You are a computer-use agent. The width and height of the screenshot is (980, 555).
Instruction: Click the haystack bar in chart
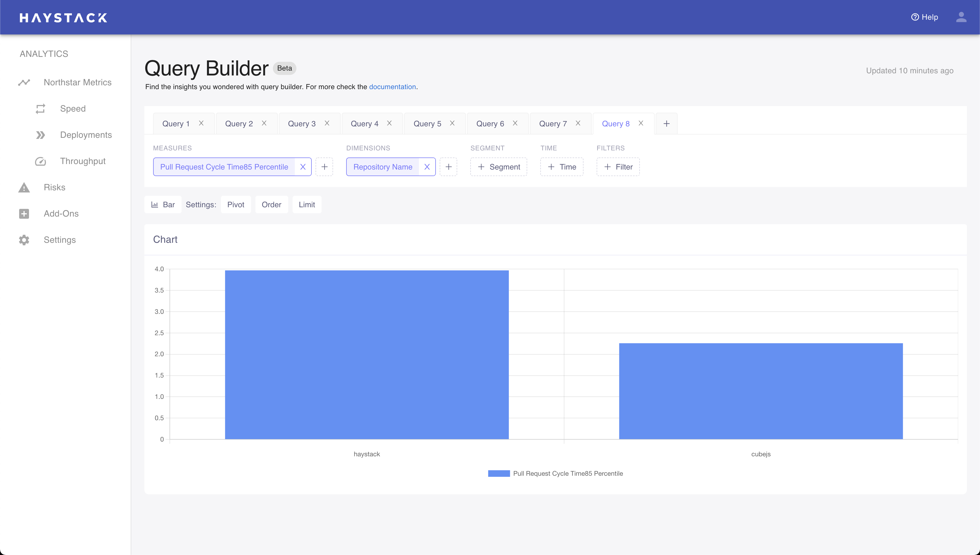367,355
